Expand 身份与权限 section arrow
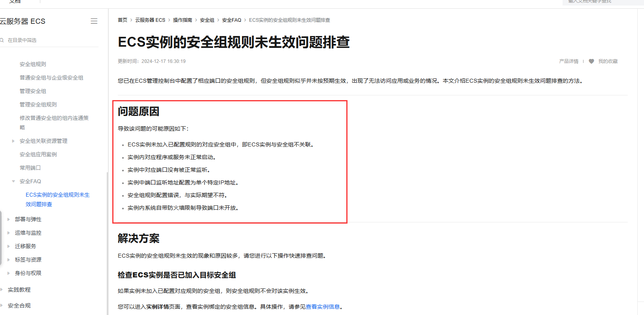The image size is (644, 315). [8, 273]
